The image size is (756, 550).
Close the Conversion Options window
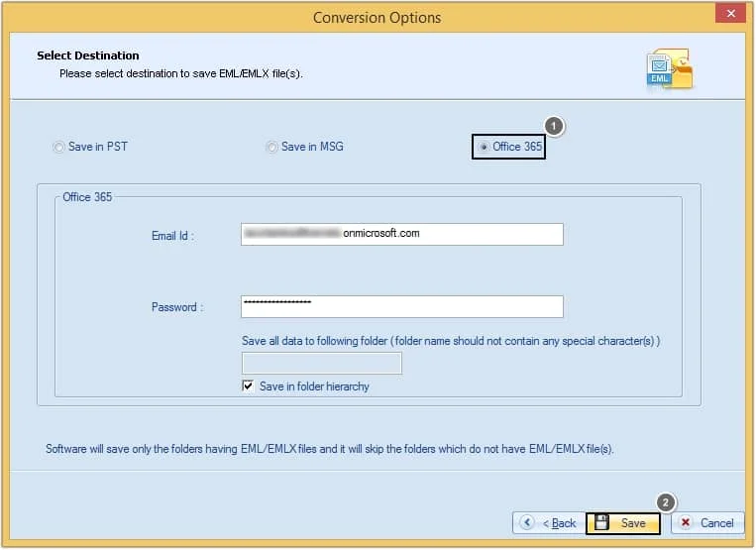[730, 14]
